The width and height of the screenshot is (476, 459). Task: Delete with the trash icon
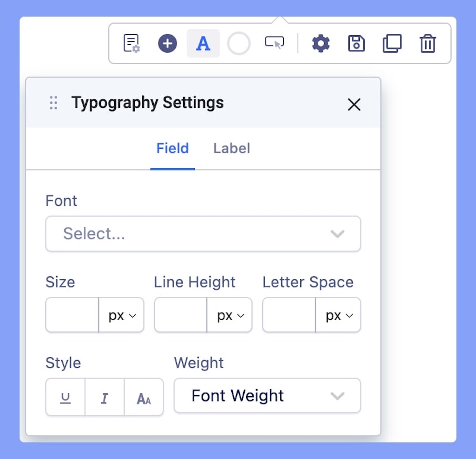tap(427, 44)
